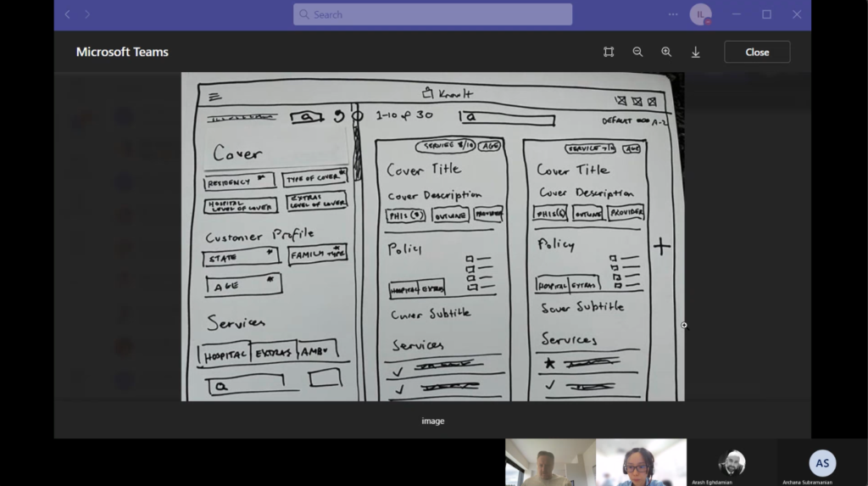Zoom in on the image
This screenshot has width=868, height=486.
tap(666, 52)
